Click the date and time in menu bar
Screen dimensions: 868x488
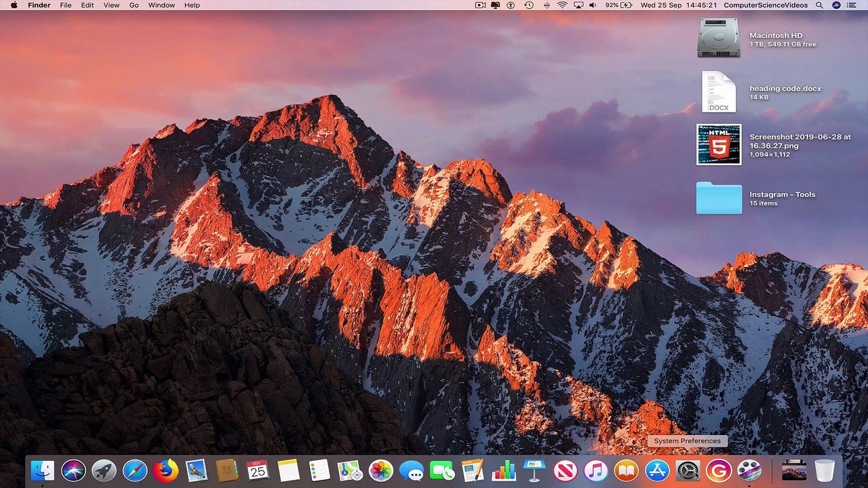tap(679, 5)
